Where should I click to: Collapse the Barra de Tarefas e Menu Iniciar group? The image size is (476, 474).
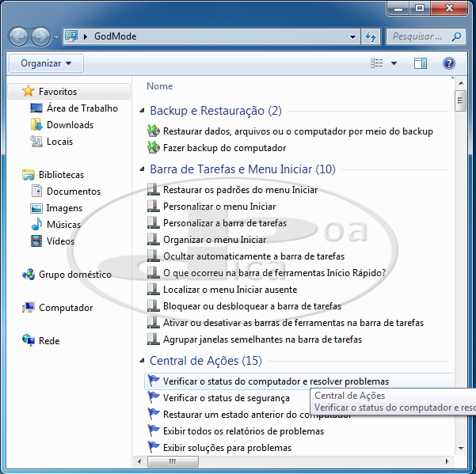(x=142, y=169)
